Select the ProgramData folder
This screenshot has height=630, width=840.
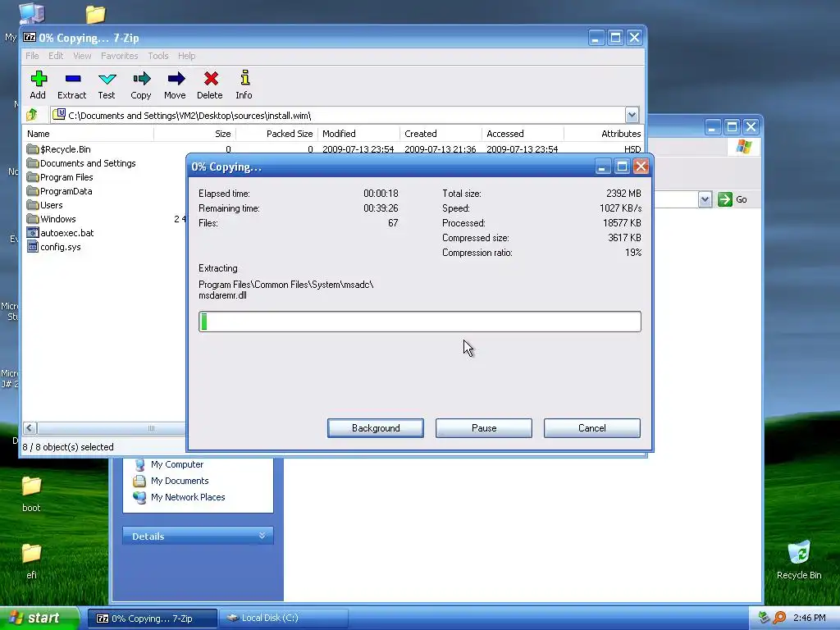[59, 190]
